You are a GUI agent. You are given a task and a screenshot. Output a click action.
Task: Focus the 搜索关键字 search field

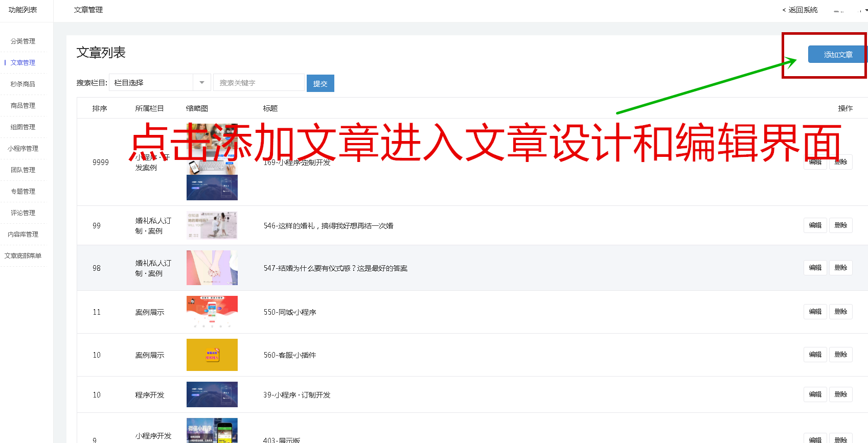[x=259, y=83]
